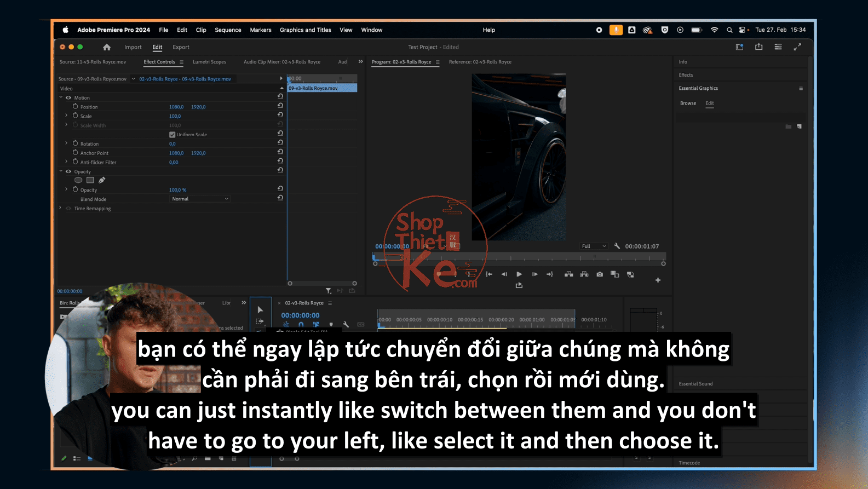Image resolution: width=868 pixels, height=489 pixels.
Task: Click the filter properties funnel icon
Action: 329,291
